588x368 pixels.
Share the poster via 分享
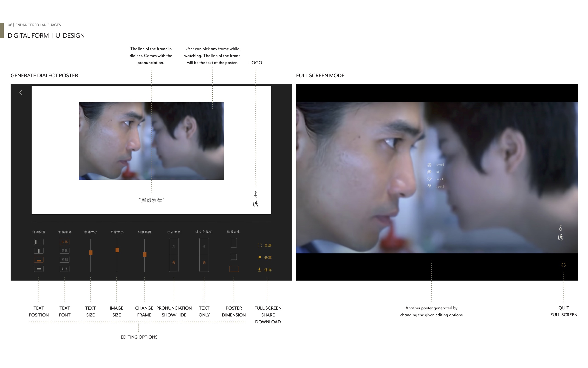tap(265, 258)
